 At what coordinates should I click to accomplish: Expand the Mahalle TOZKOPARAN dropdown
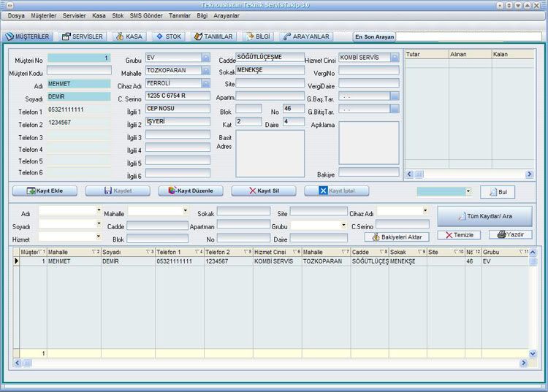pyautogui.click(x=206, y=70)
